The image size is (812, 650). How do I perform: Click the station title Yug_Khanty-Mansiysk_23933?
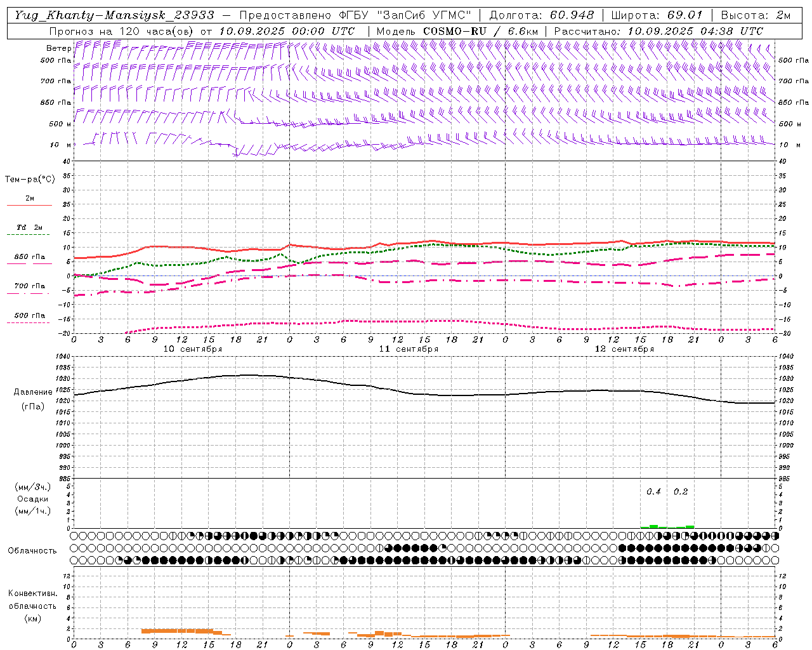[x=114, y=15]
